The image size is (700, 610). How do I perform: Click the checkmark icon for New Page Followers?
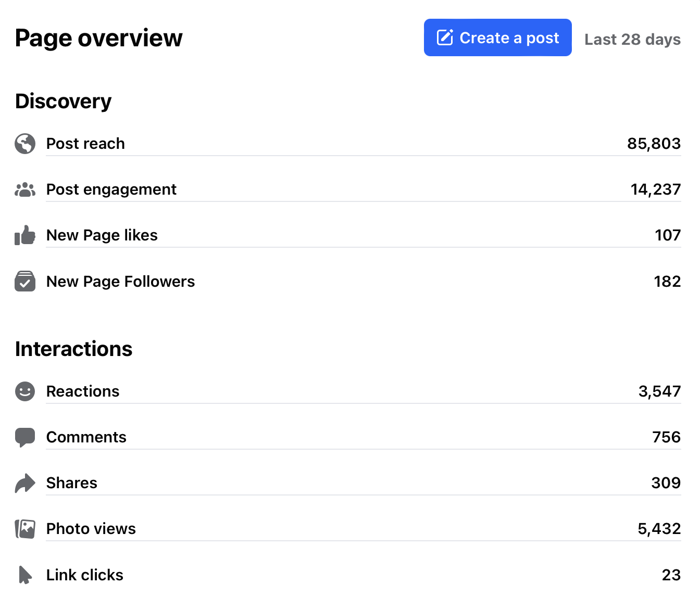[25, 282]
